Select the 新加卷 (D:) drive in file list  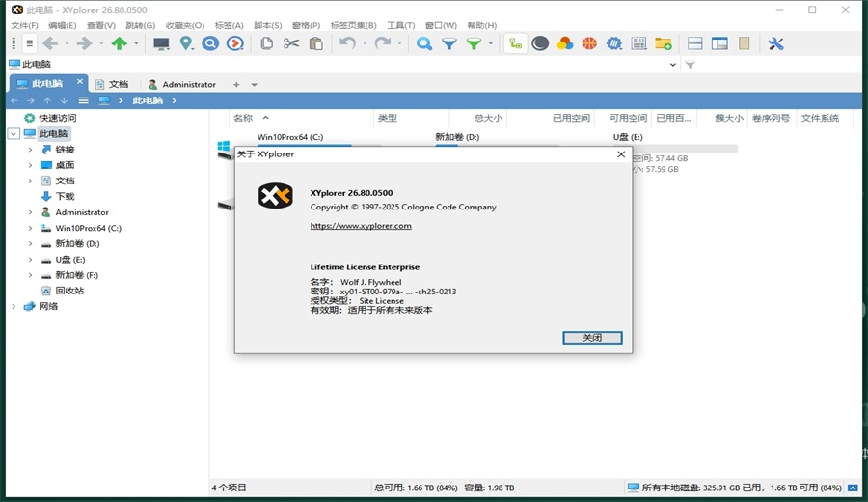[x=457, y=137]
